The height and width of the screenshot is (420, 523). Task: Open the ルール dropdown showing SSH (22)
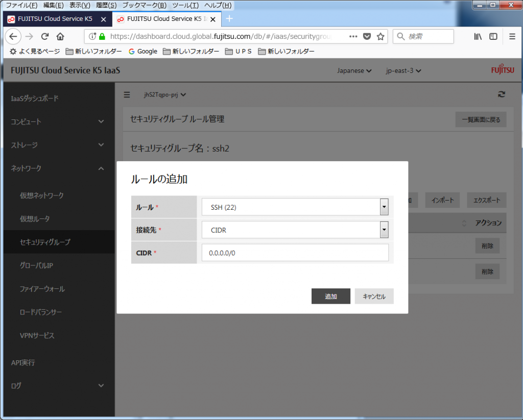[295, 207]
